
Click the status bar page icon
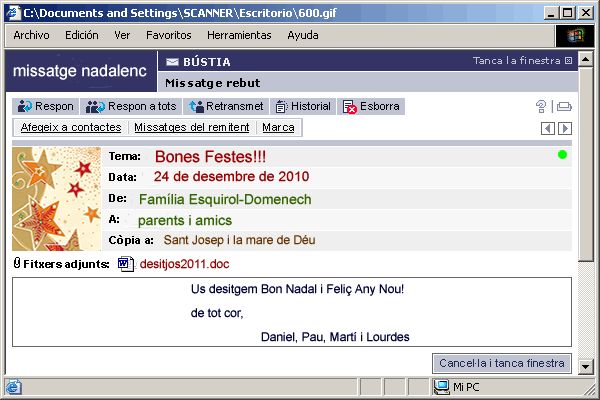(13, 387)
